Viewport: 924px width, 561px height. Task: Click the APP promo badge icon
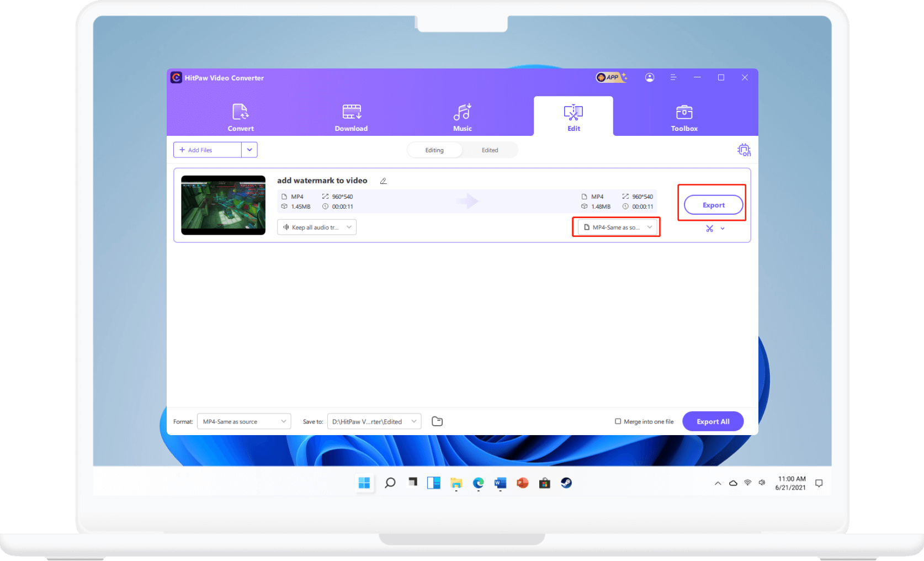click(611, 77)
